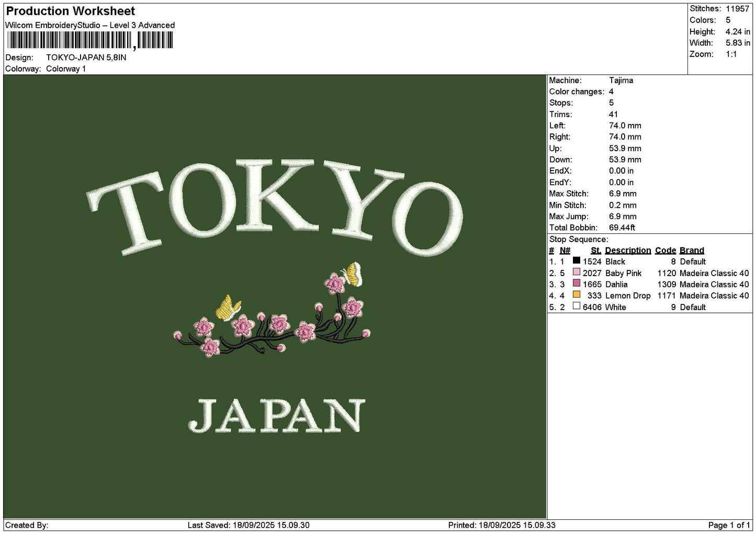756x534 pixels.
Task: Click the St. column header
Action: (596, 251)
